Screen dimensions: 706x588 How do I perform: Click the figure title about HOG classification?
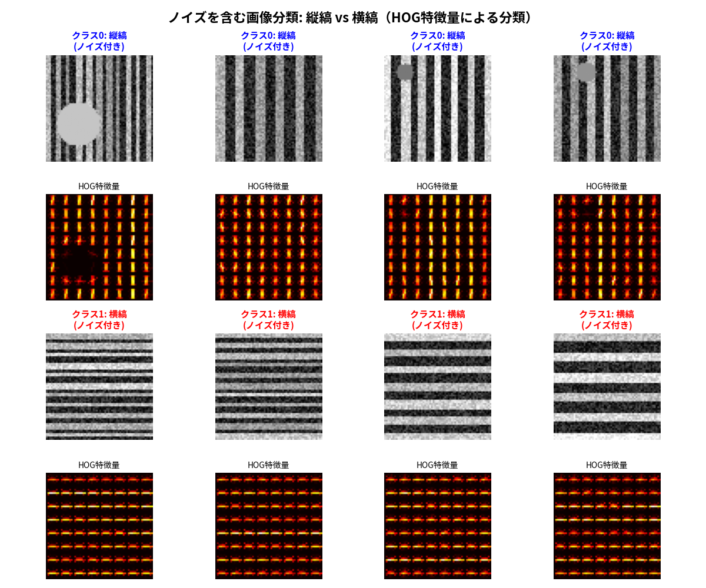353,18
